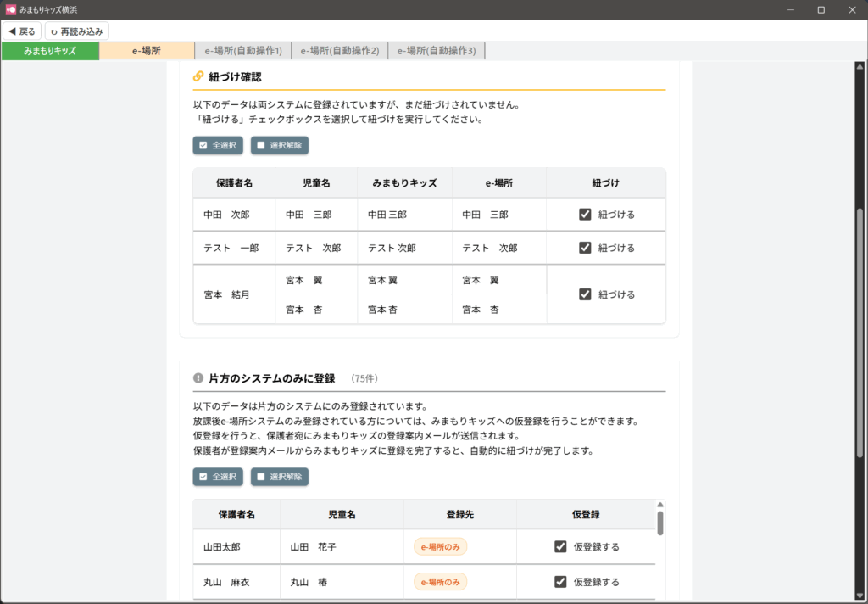
Task: Select the e-場所(自動操作2) tab
Action: pyautogui.click(x=339, y=51)
